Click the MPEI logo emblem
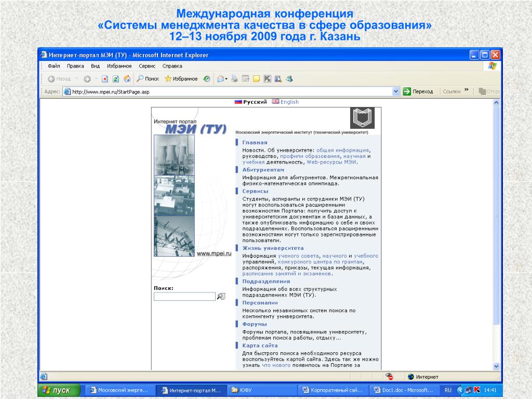 point(362,118)
